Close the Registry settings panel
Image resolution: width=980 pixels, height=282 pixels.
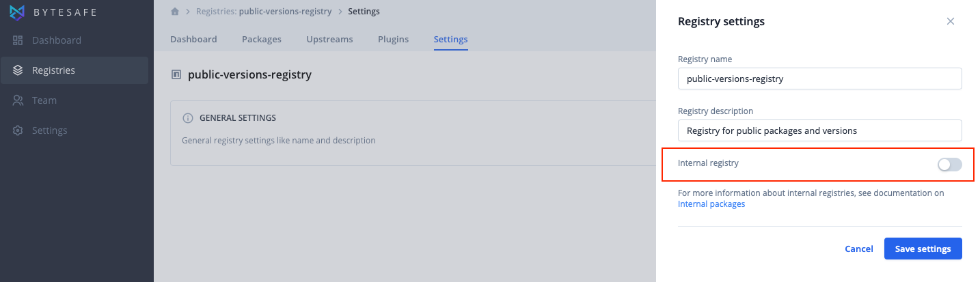coord(950,21)
